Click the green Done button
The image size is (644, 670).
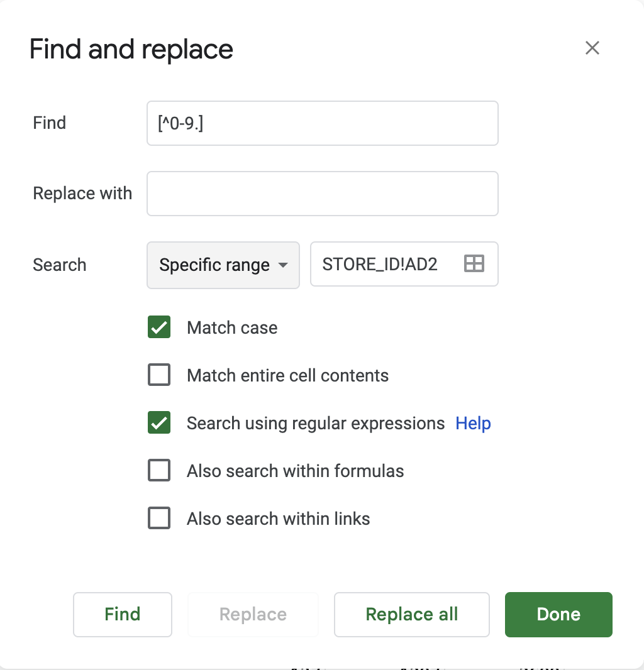[558, 615]
